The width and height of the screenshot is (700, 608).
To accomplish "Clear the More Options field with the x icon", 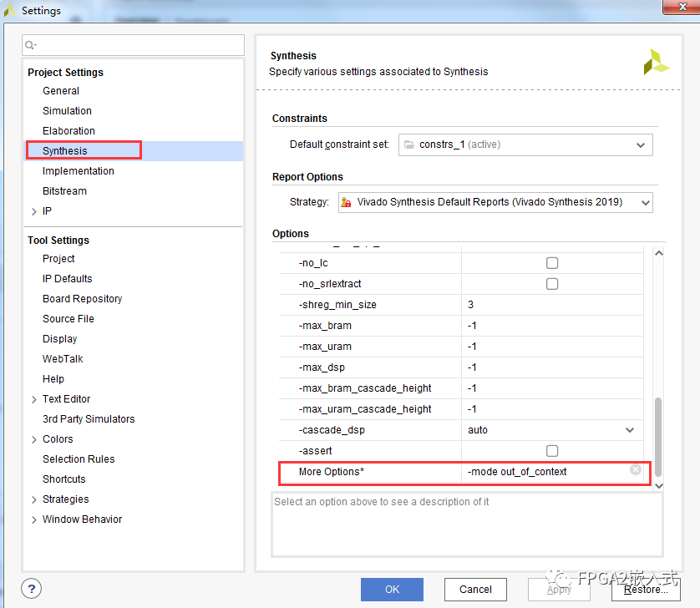I will [636, 469].
